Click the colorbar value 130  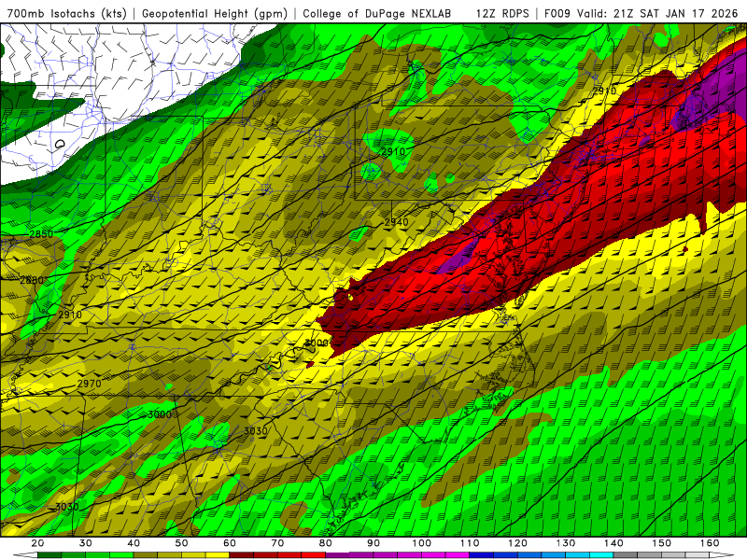coord(566,543)
